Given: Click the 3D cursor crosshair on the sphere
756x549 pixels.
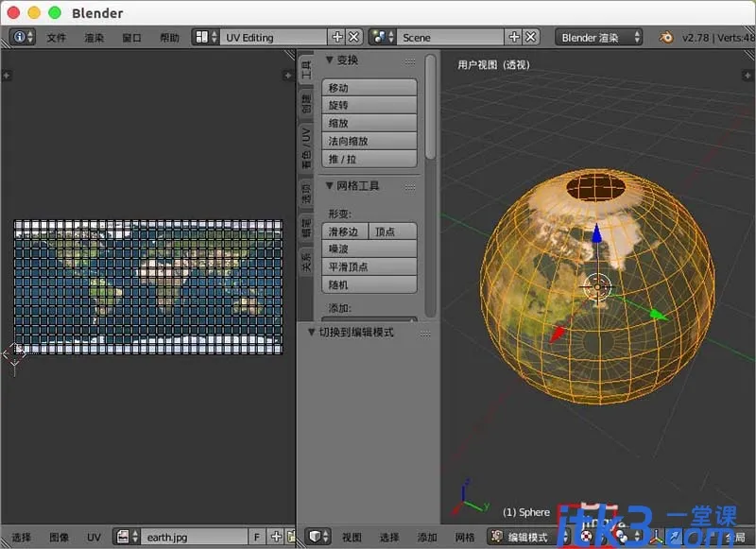Looking at the screenshot, I should coord(597,287).
